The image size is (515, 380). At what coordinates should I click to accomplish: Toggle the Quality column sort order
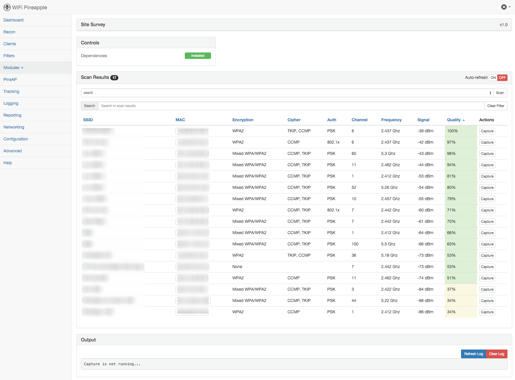[455, 120]
